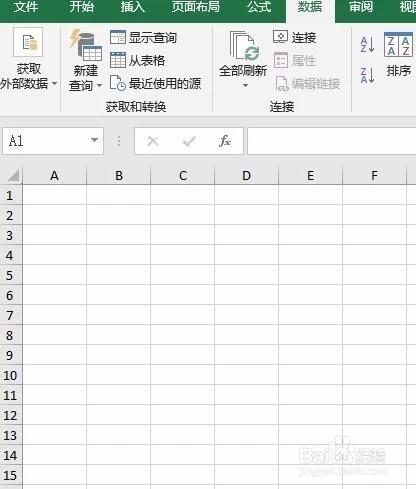
Task: Select row 1 header
Action: tap(10, 195)
